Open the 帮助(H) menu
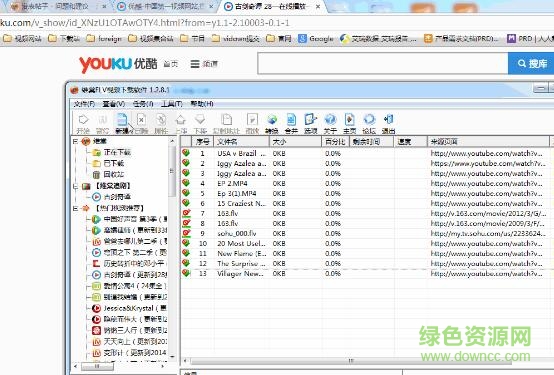 [202, 104]
